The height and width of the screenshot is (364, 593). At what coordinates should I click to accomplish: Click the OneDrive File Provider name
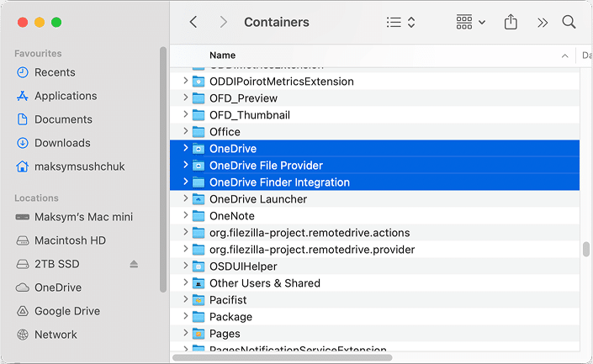pyautogui.click(x=266, y=166)
